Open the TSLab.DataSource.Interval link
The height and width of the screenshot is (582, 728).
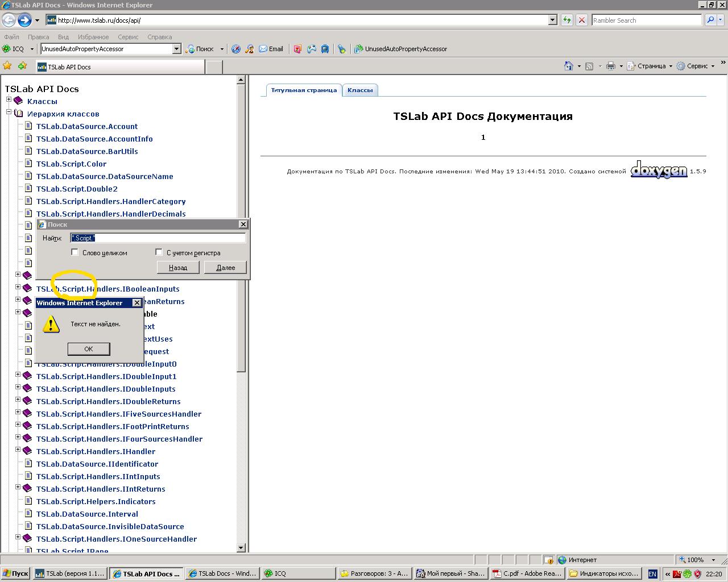87,514
